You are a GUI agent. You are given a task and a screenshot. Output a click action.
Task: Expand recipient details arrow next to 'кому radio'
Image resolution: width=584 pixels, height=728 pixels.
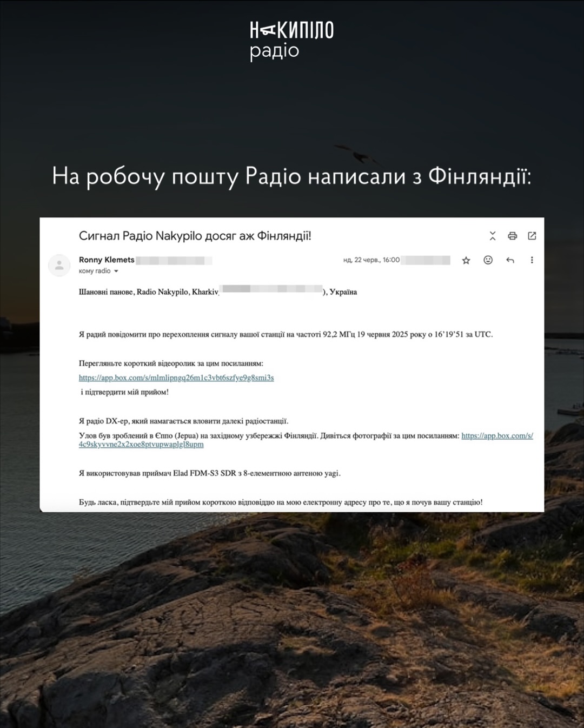(116, 272)
